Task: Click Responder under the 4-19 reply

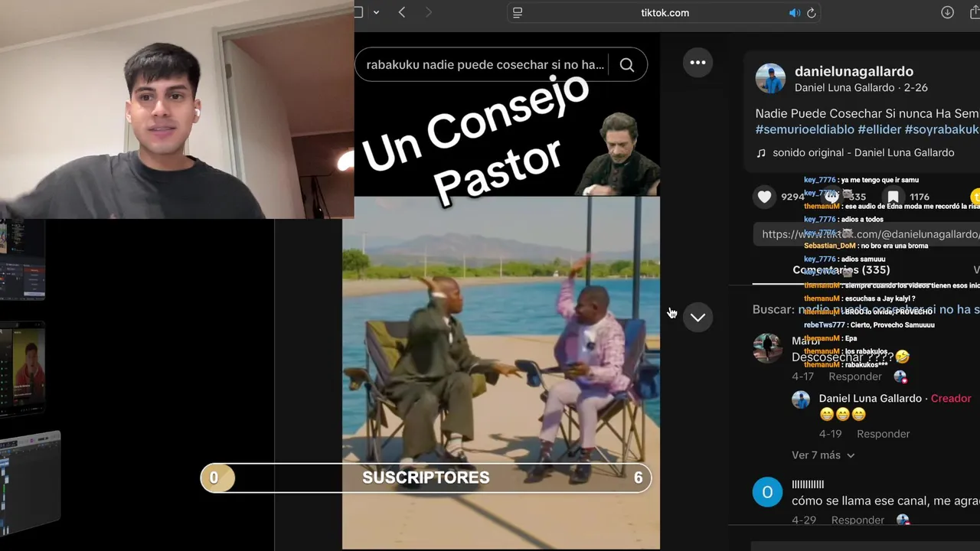Action: point(884,434)
